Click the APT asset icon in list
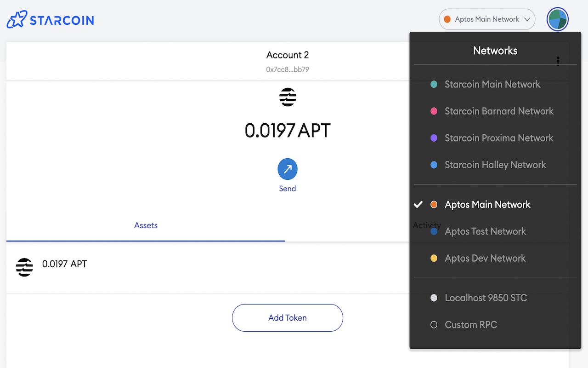This screenshot has height=368, width=588. point(24,267)
